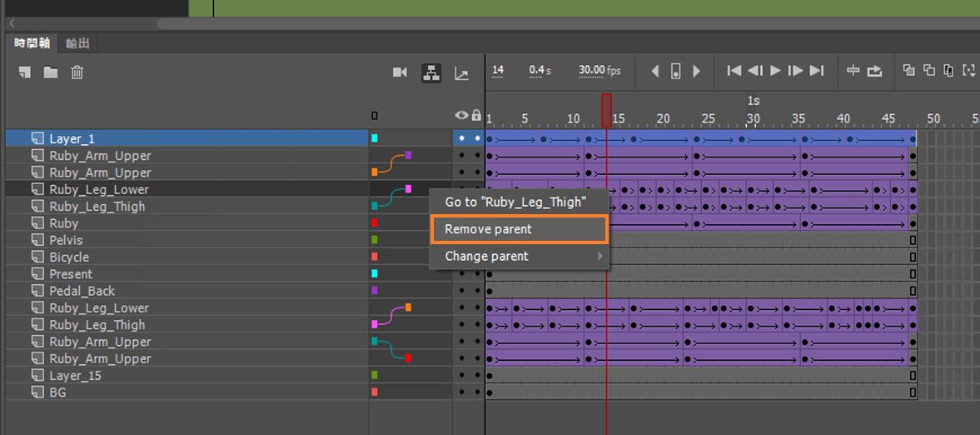Image resolution: width=980 pixels, height=435 pixels.
Task: Delete layer using the trash icon
Action: pos(77,72)
